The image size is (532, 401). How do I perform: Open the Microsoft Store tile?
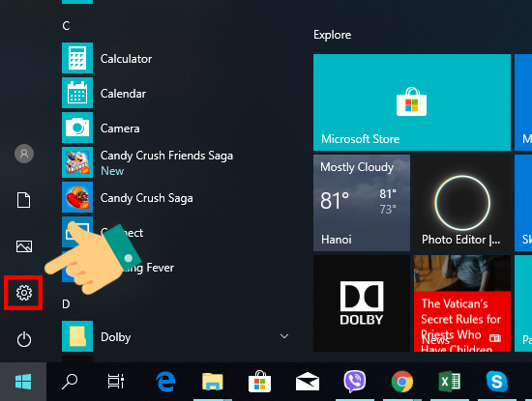[412, 102]
